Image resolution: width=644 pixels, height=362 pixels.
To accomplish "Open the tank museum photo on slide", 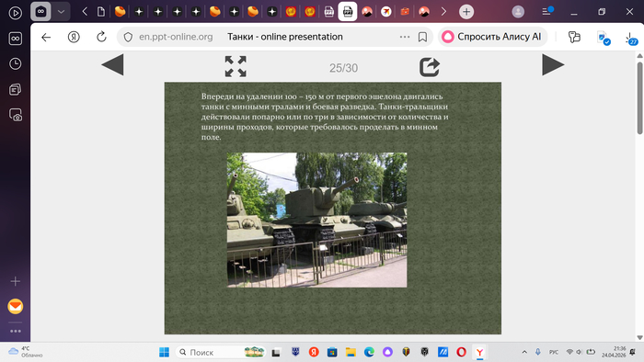I will [x=317, y=220].
